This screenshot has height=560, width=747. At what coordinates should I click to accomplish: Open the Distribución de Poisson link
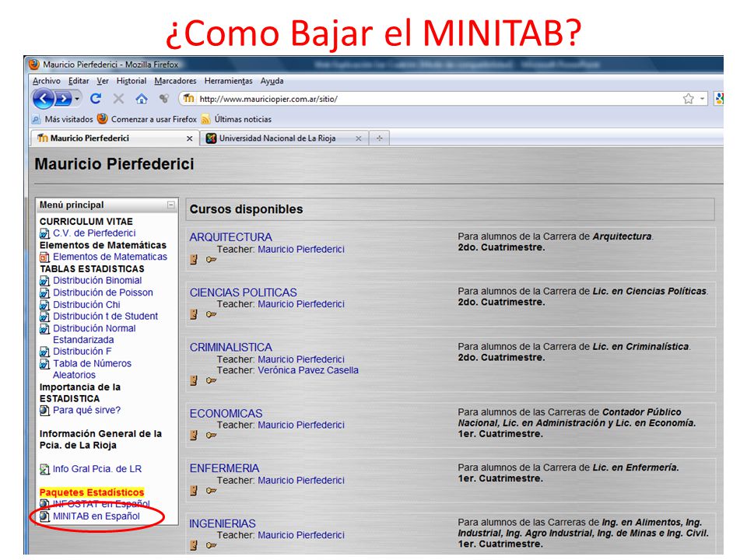[103, 292]
